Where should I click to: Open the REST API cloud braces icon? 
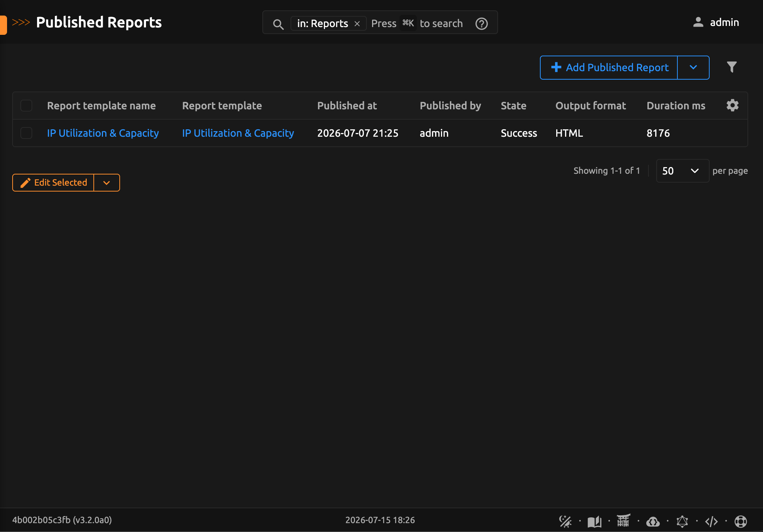coord(653,522)
